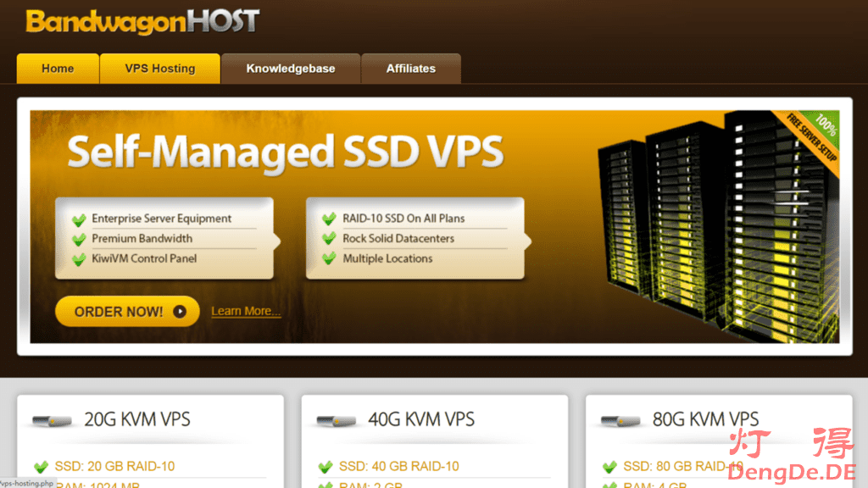Go to the Knowledgebase section
Viewport: 868px width, 488px height.
coord(290,69)
